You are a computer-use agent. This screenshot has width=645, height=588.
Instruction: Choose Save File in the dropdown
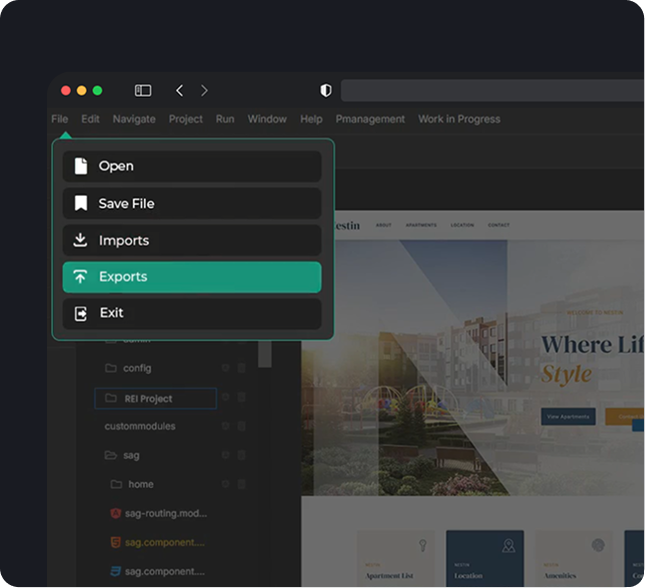click(192, 203)
